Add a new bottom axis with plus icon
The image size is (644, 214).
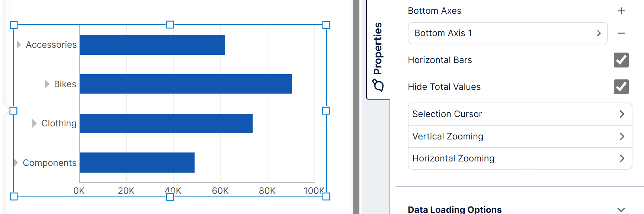coord(621,11)
